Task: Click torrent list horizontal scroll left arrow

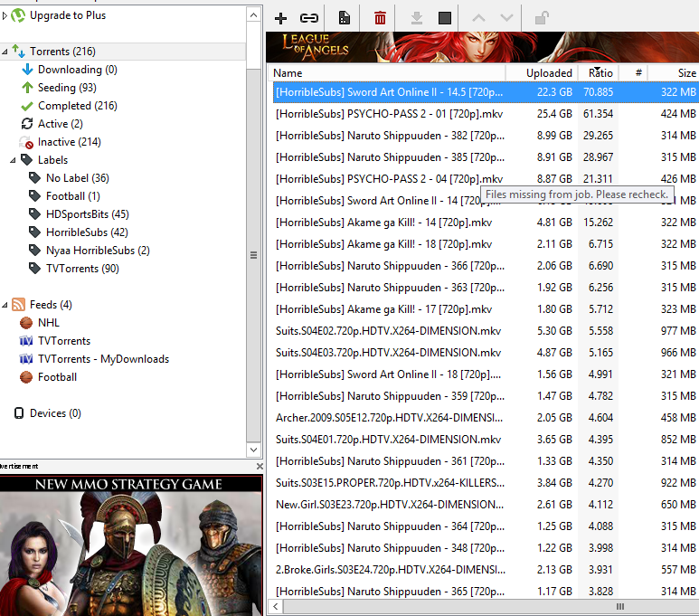Action: (x=276, y=607)
